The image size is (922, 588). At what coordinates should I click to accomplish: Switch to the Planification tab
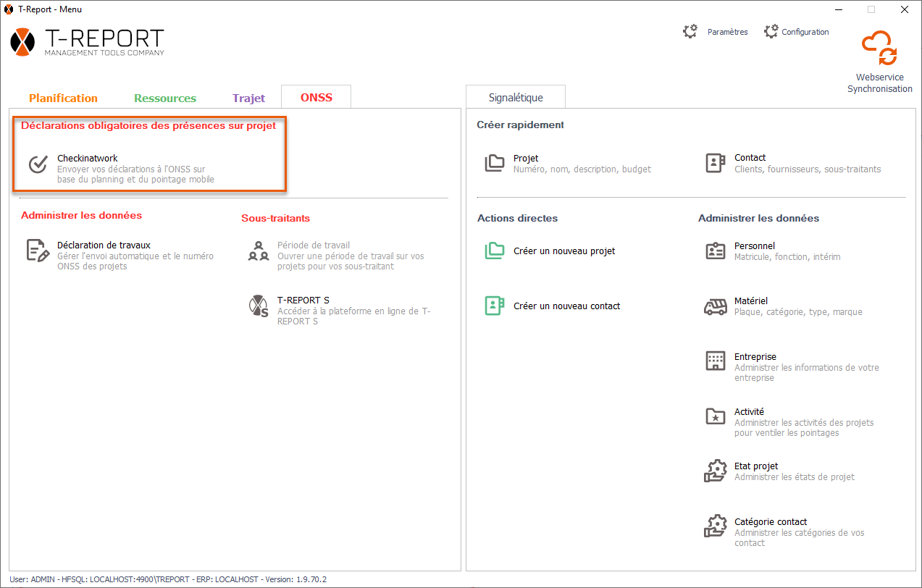pyautogui.click(x=63, y=98)
